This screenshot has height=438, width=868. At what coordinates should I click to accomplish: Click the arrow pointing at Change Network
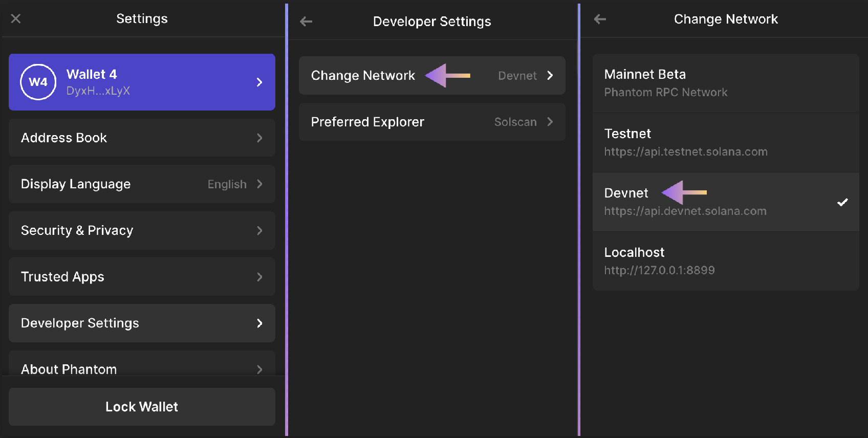click(x=448, y=76)
